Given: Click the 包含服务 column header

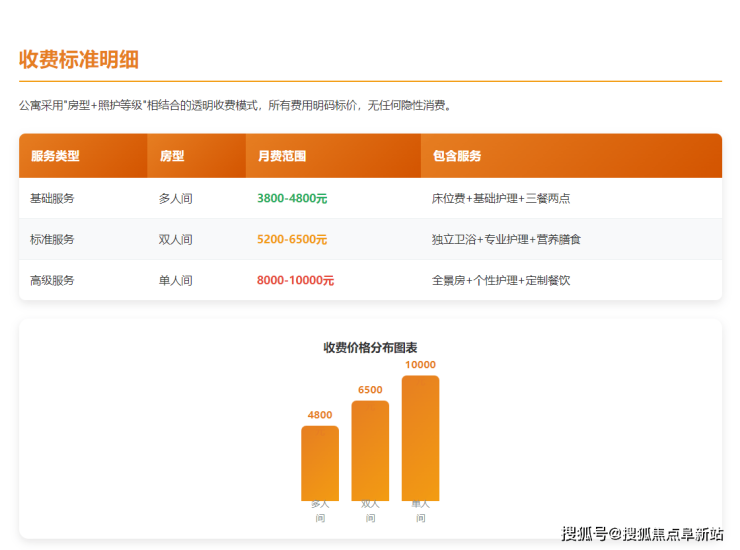Looking at the screenshot, I should (x=457, y=156).
